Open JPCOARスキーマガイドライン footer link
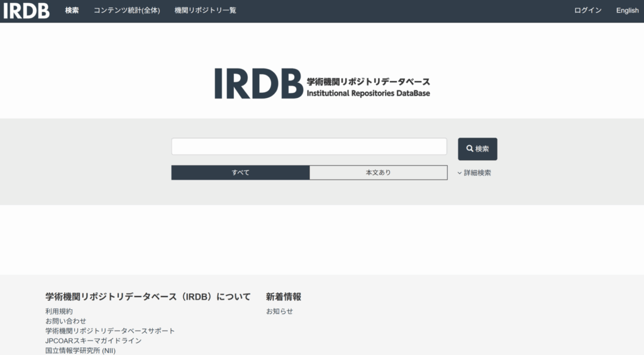The height and width of the screenshot is (355, 644). [93, 341]
